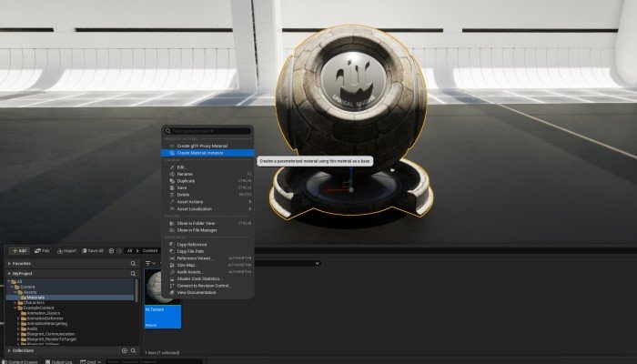The image size is (637, 364).
Task: Collapse the ExampleContent folder arrow
Action: [x=15, y=308]
